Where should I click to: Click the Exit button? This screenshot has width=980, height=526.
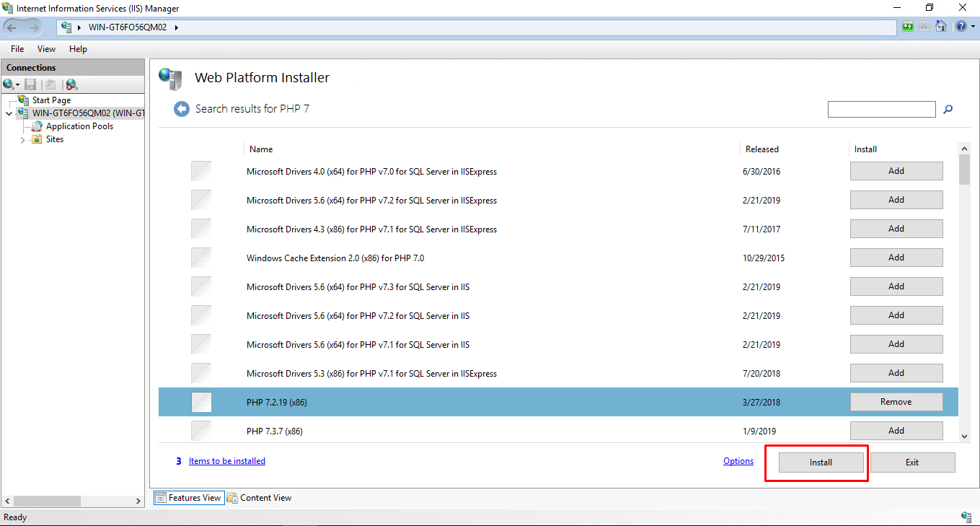[x=912, y=463]
